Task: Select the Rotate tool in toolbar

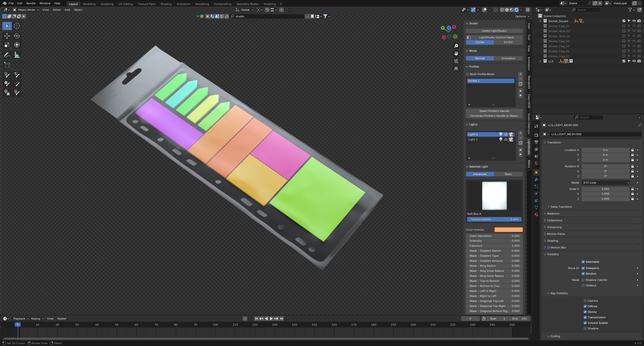Action: pos(17,36)
